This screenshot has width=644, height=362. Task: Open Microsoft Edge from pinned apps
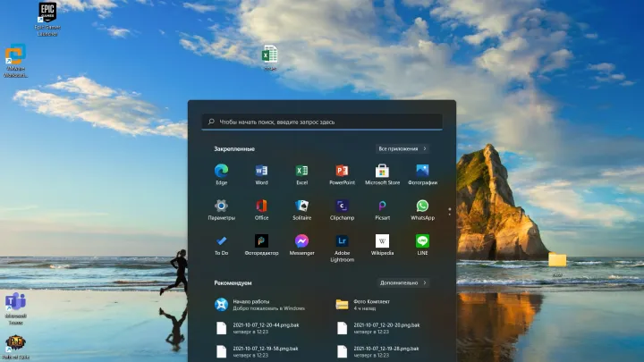(x=221, y=172)
